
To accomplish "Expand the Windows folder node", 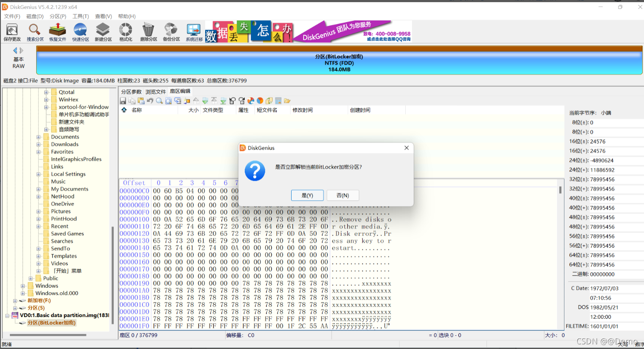I will 23,286.
